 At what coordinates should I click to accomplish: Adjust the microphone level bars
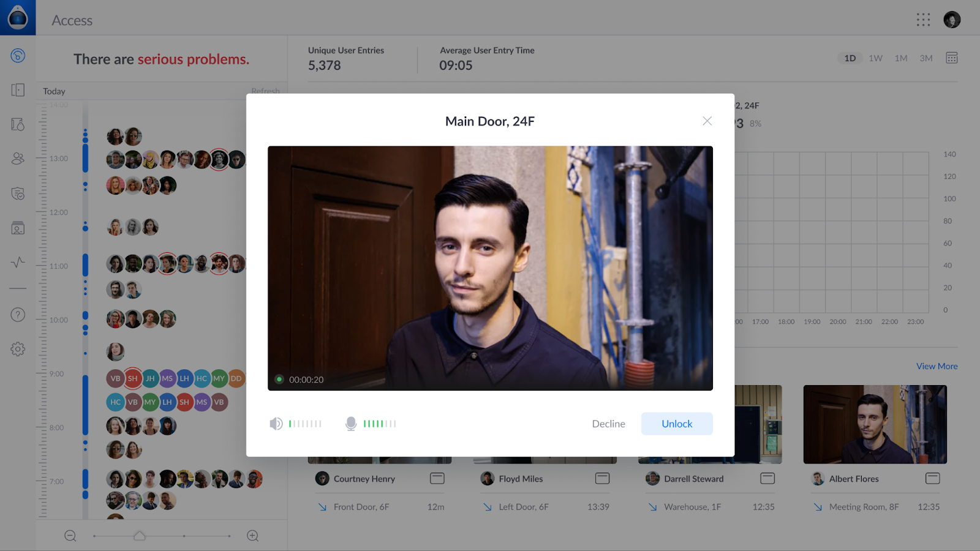(380, 424)
